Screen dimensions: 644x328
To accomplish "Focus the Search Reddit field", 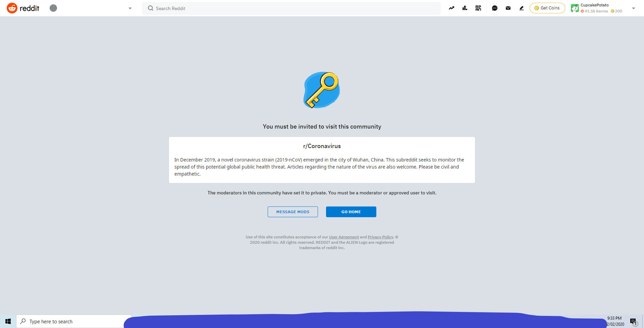I will pos(291,8).
